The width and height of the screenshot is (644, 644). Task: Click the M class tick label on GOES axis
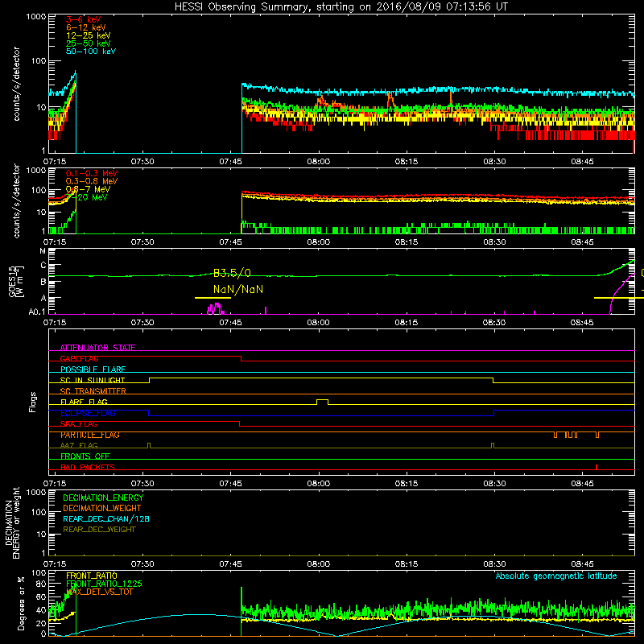click(x=43, y=251)
